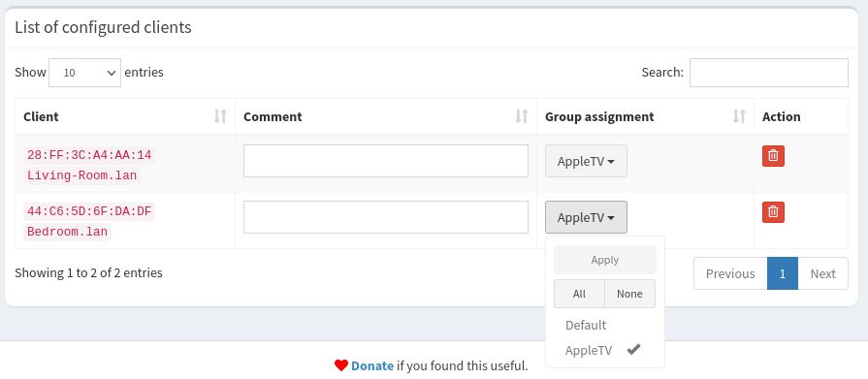The image size is (868, 379).
Task: Uncheck the AppleTV group checkmark option
Action: tap(604, 350)
